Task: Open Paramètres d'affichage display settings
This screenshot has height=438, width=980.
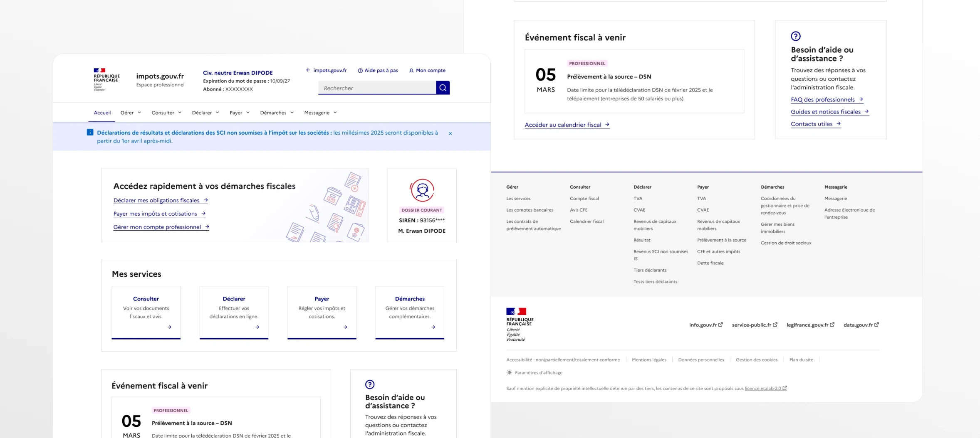Action: pyautogui.click(x=538, y=373)
